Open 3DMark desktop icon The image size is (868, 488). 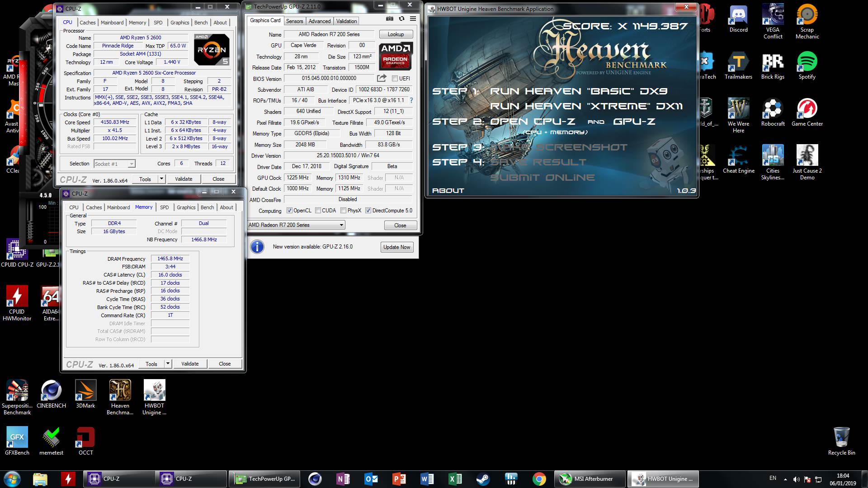pos(85,394)
